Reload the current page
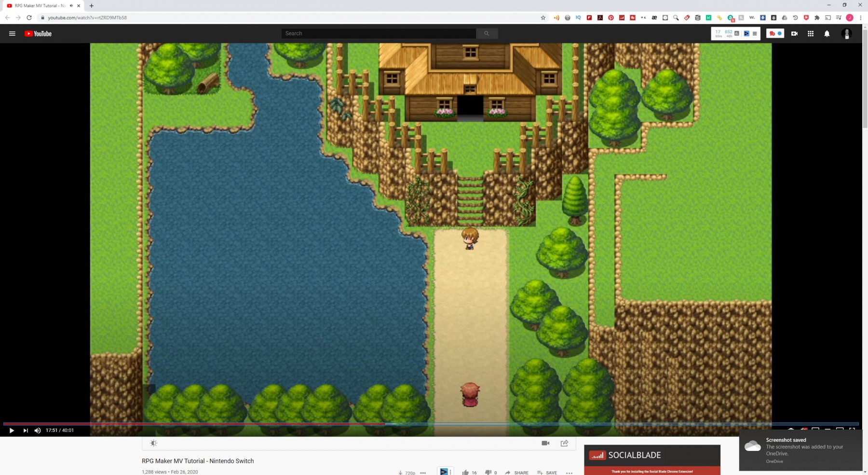 click(x=29, y=17)
